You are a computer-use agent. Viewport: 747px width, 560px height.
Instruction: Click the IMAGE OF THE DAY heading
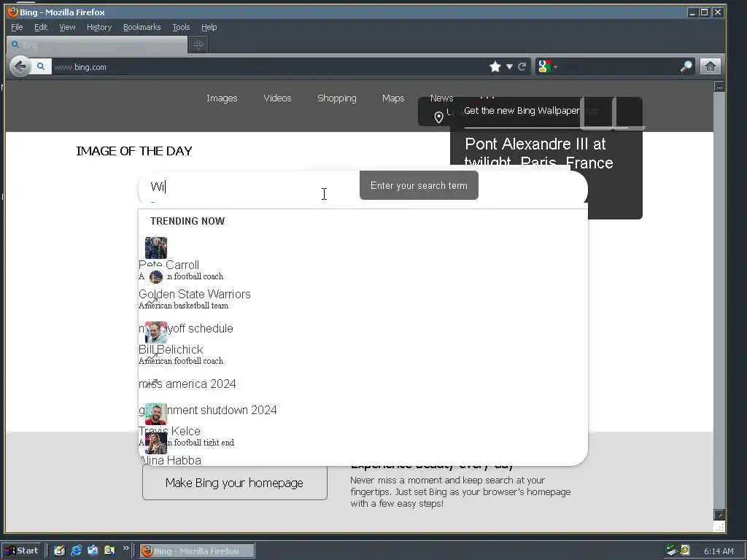(x=134, y=151)
